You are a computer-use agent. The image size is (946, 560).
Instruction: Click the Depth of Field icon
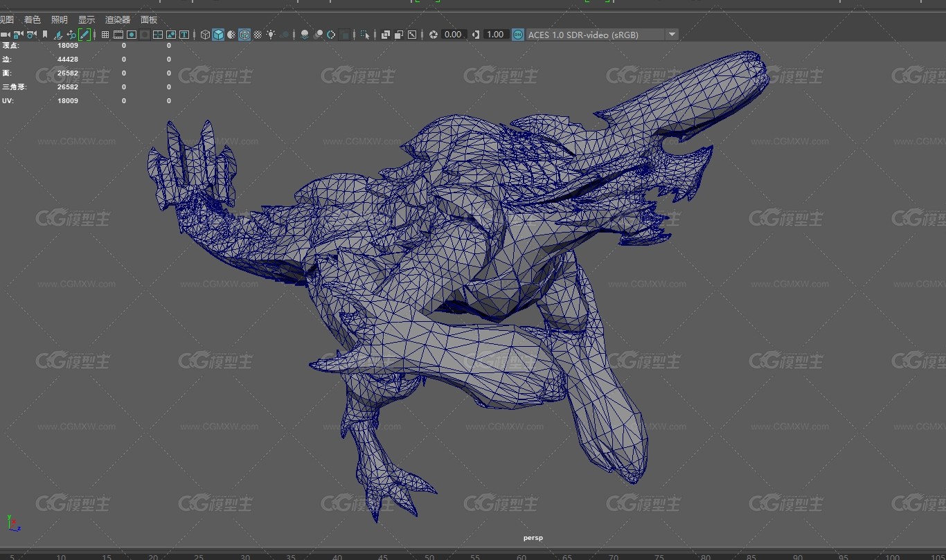coord(344,35)
